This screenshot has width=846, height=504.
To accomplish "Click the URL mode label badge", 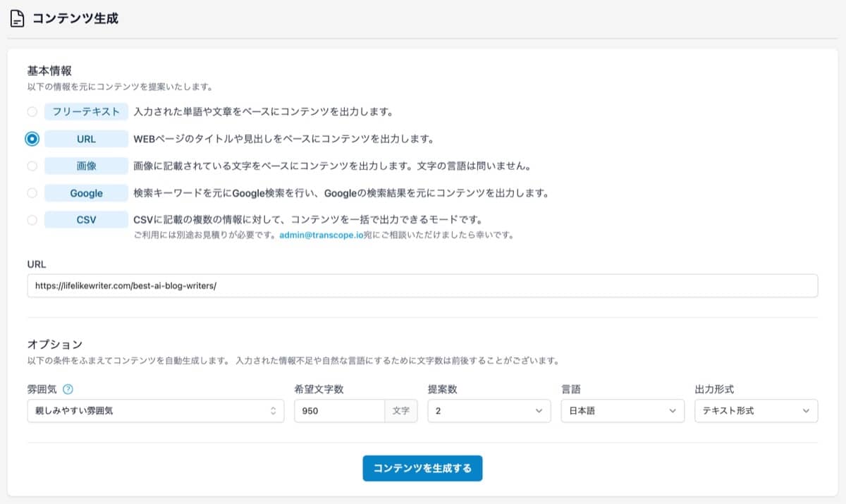I will click(x=86, y=139).
